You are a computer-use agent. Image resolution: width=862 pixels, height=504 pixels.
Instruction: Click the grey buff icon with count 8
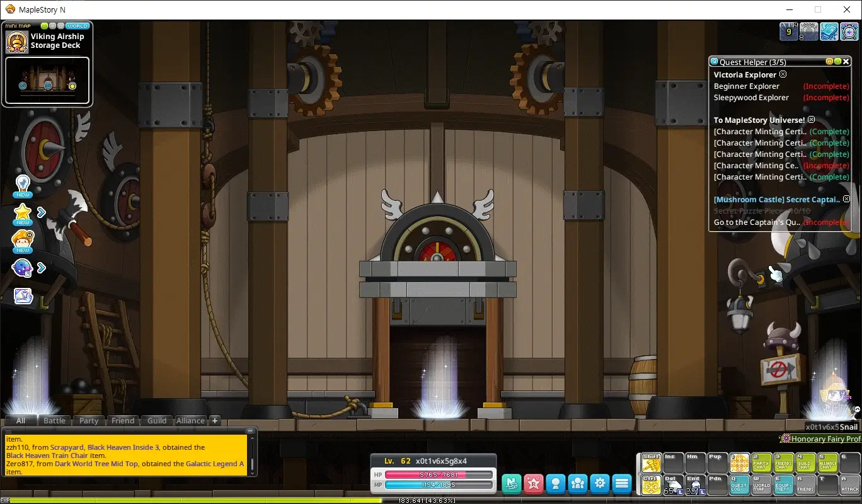(x=809, y=31)
